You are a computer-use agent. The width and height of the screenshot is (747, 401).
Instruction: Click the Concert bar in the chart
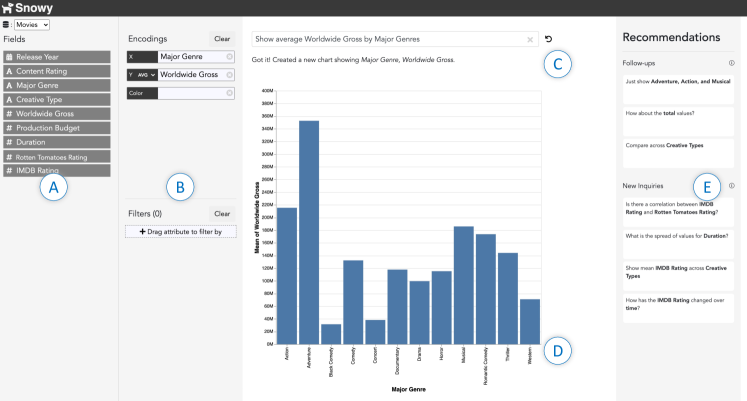click(375, 332)
